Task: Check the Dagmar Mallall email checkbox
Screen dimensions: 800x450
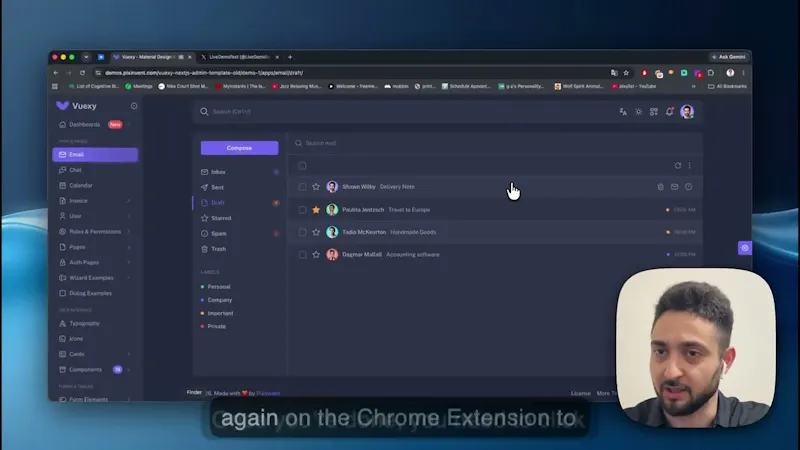Action: pos(303,255)
